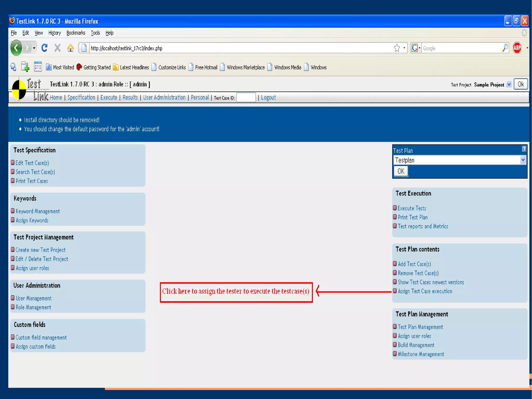This screenshot has height=399, width=532.
Task: Open the Windows Marketplace bookmark
Action: click(242, 67)
